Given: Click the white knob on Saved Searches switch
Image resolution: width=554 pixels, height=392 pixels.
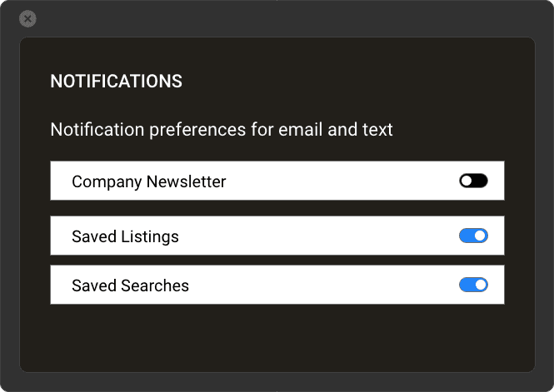Looking at the screenshot, I should tap(480, 285).
